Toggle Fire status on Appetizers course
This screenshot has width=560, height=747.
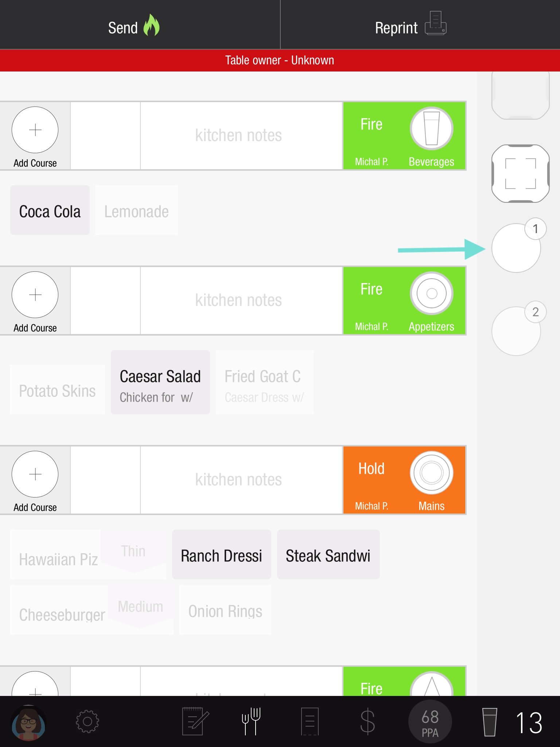[x=372, y=290]
